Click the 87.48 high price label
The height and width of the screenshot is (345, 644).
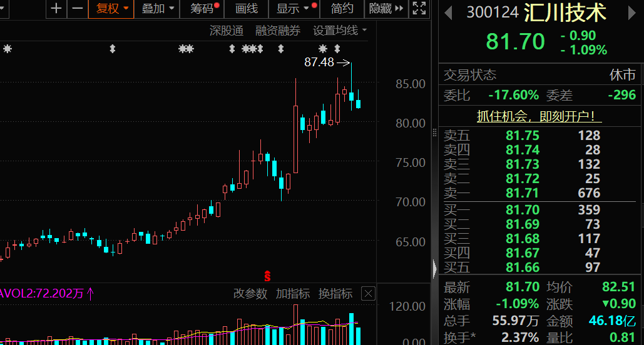pos(319,62)
